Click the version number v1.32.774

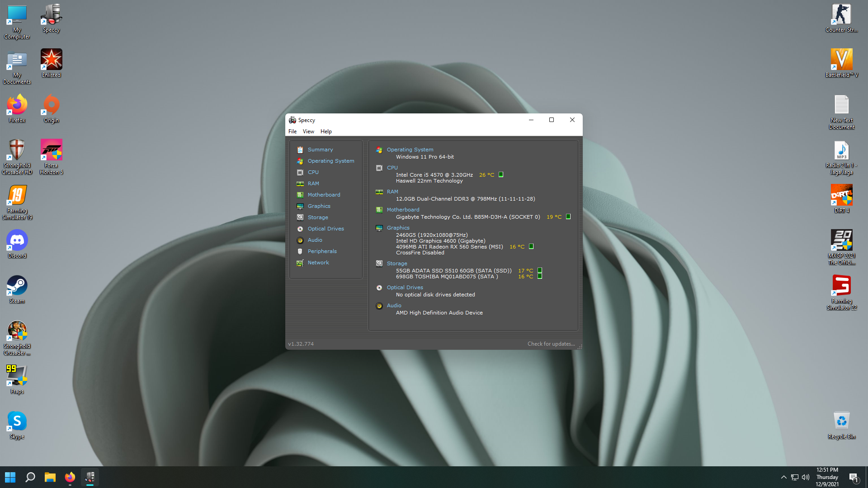coord(301,344)
